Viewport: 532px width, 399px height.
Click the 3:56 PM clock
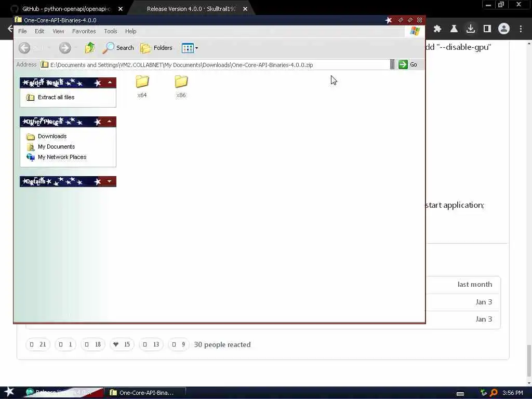512,393
